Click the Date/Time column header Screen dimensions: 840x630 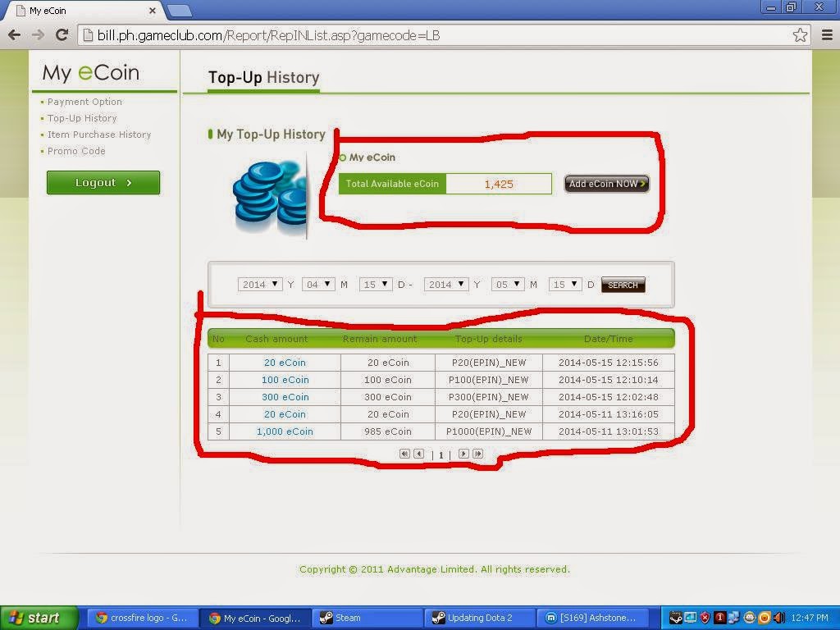(x=608, y=339)
